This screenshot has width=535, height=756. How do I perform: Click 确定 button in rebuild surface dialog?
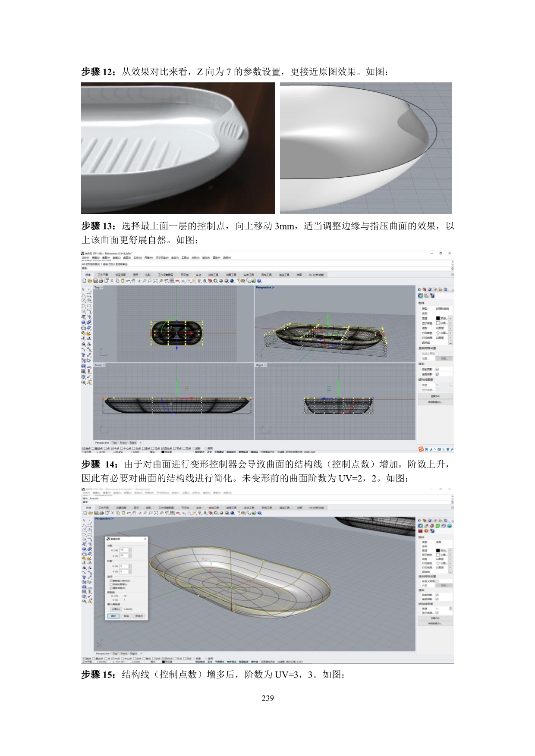[x=113, y=616]
